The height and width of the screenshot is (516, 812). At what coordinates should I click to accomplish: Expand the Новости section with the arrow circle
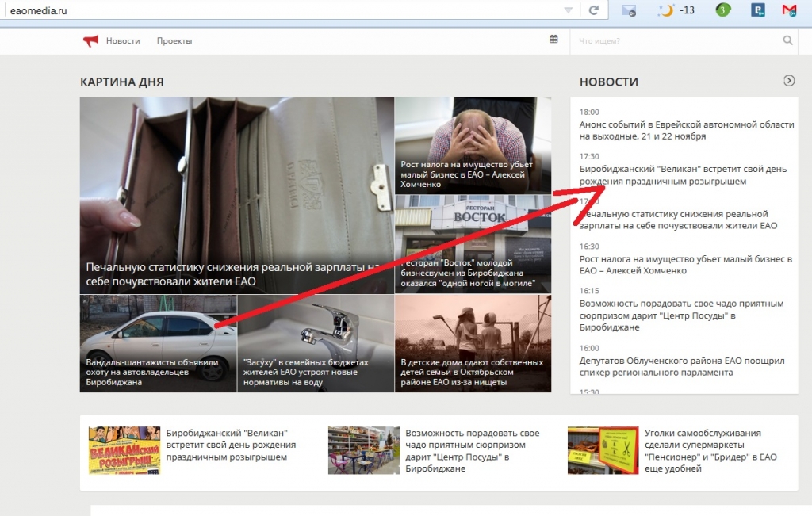(789, 81)
